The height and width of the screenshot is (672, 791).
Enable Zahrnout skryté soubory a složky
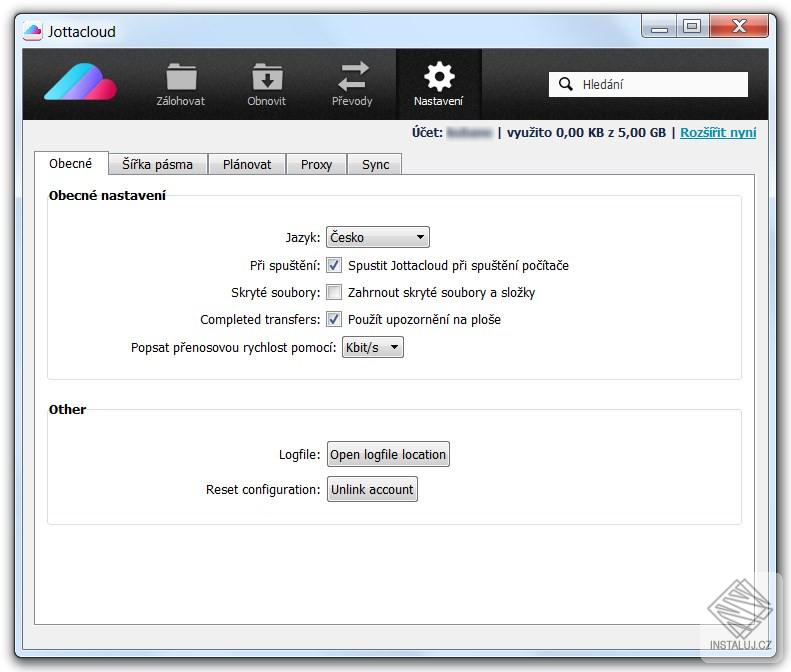(x=333, y=292)
